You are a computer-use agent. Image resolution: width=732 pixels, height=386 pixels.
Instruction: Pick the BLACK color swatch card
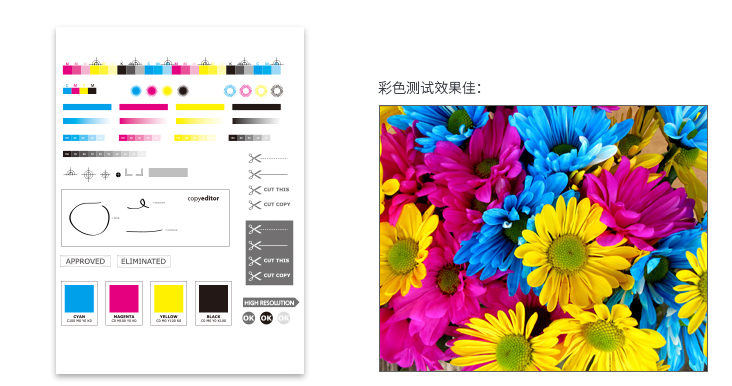coord(213,303)
